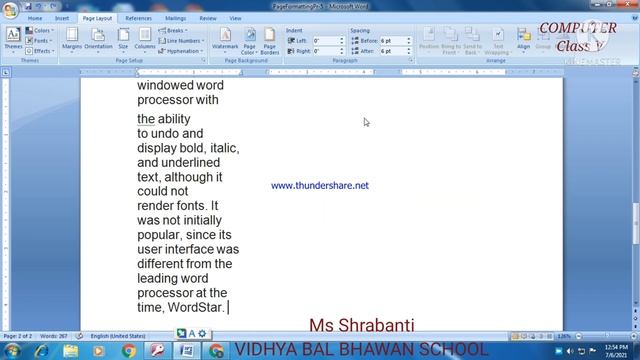Click the Indent Left spinner arrows
Viewport: 640px width, 360px height.
pyautogui.click(x=342, y=41)
